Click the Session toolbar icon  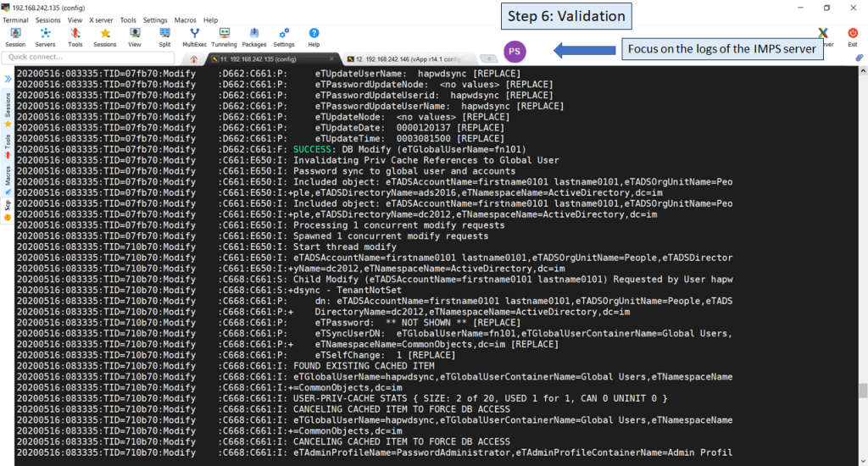point(15,36)
